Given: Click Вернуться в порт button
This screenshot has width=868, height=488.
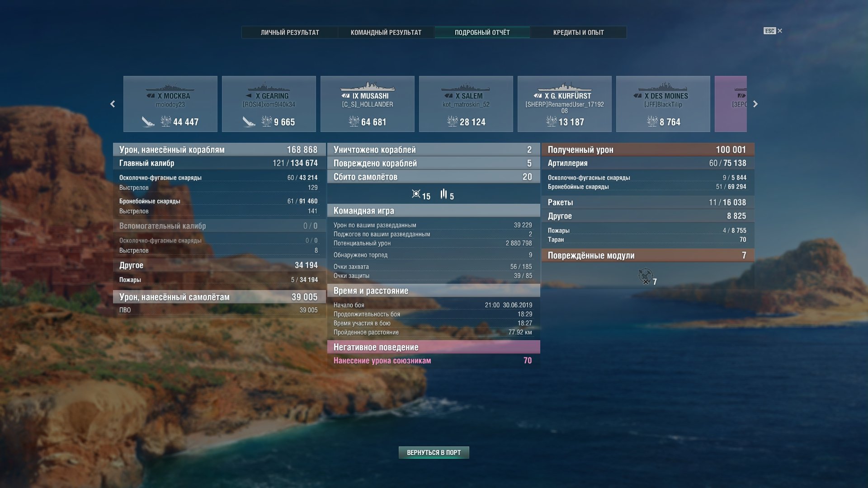Looking at the screenshot, I should 434,452.
